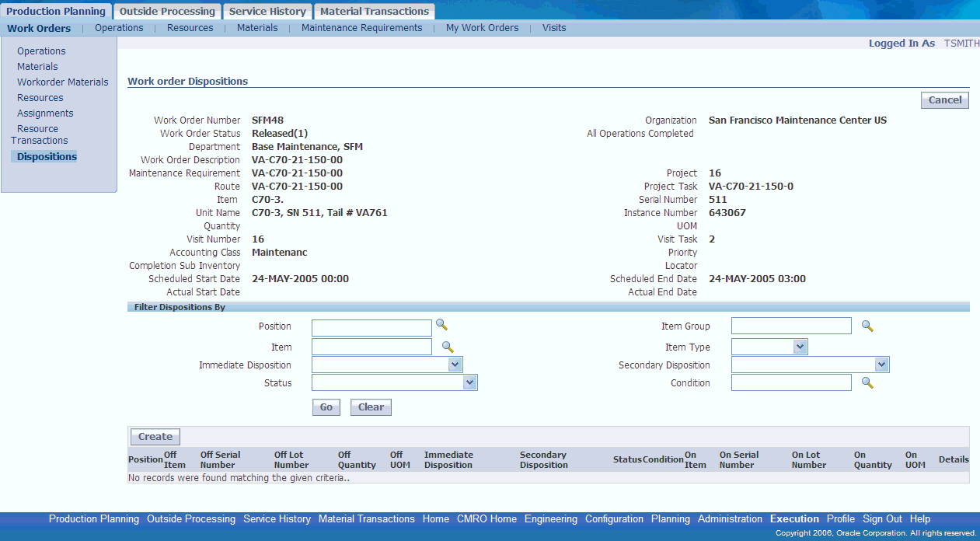Focus the Position text input field
Viewport: 980px width, 541px height.
point(371,328)
